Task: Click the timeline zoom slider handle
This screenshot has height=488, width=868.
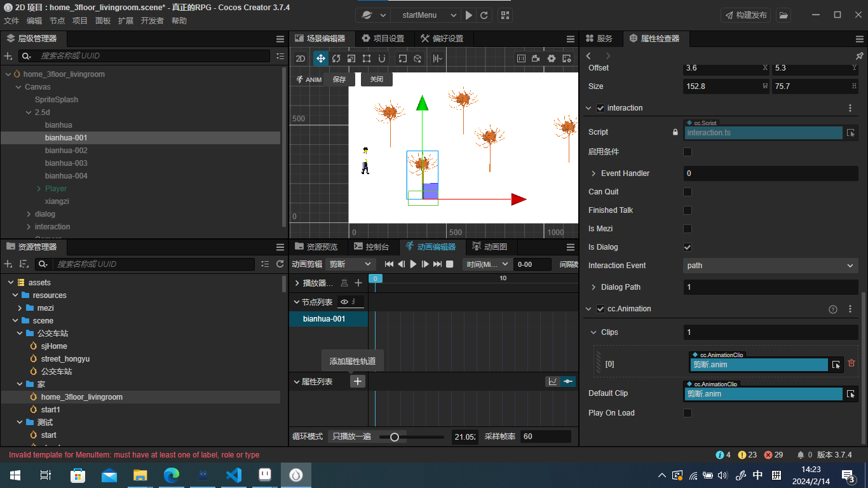Action: tap(395, 437)
